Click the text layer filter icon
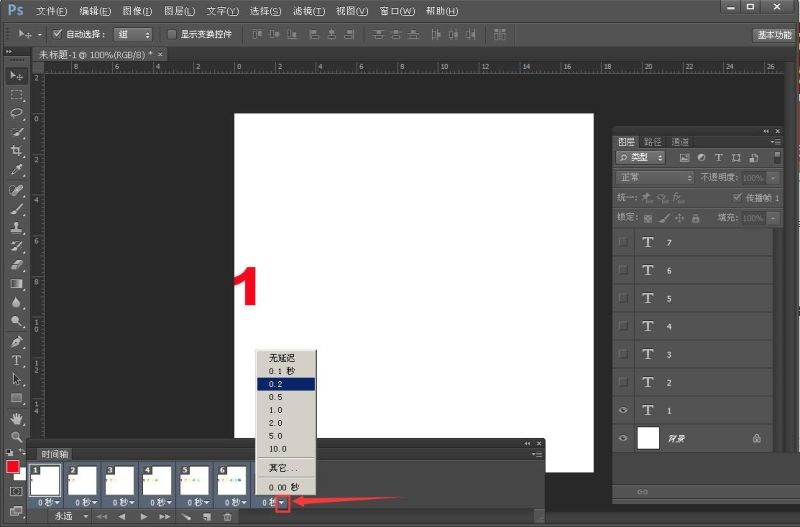 [719, 158]
